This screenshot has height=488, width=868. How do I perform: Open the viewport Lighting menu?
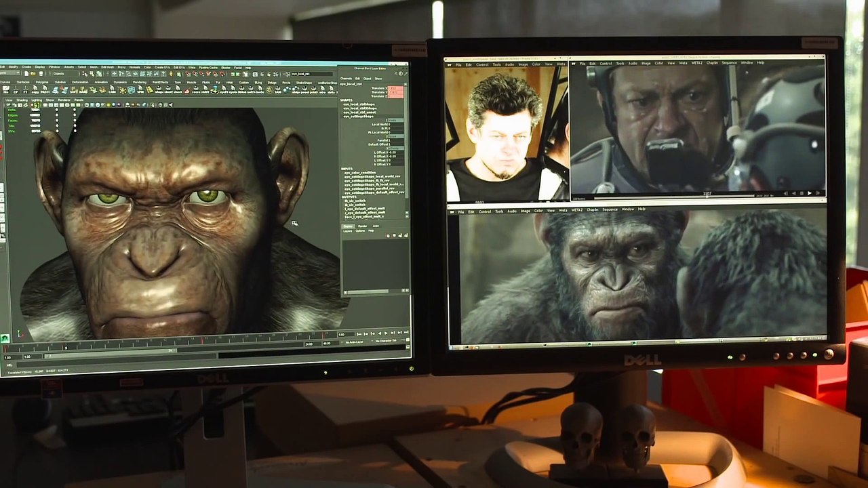click(x=37, y=100)
